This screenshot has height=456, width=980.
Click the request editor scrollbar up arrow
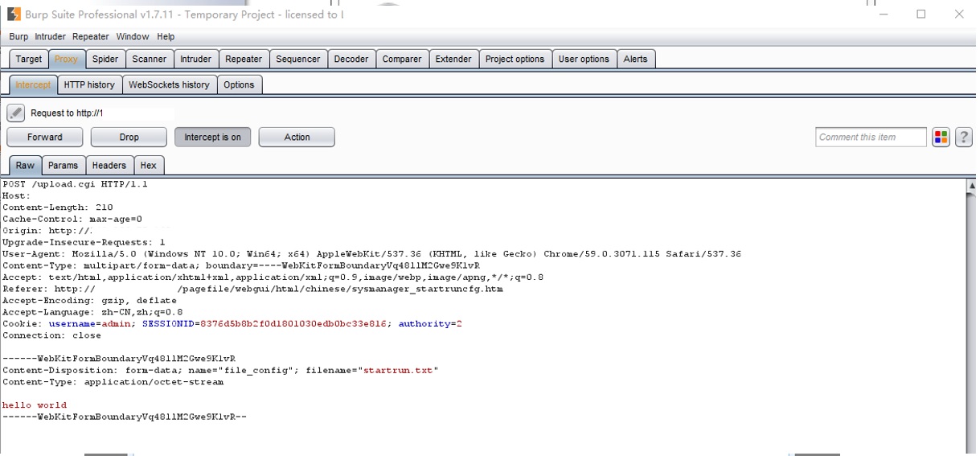(x=972, y=186)
